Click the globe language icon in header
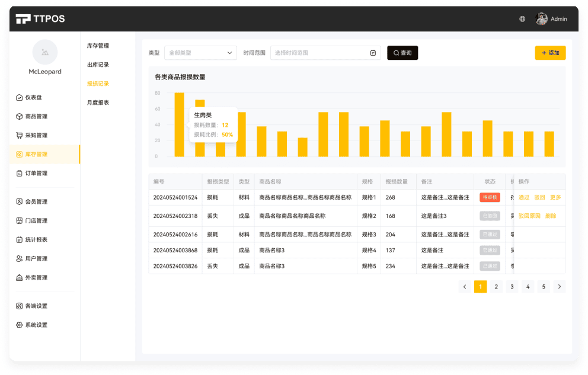This screenshot has width=588, height=375. pyautogui.click(x=522, y=19)
